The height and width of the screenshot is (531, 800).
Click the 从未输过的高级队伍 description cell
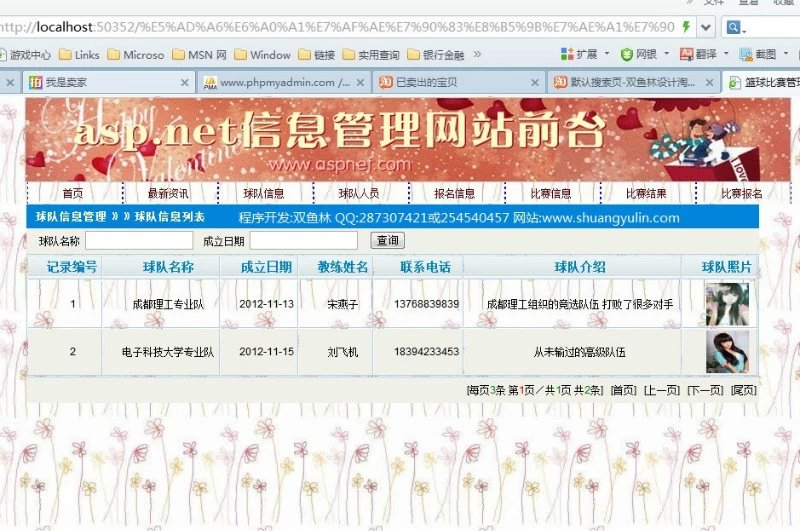pos(580,352)
